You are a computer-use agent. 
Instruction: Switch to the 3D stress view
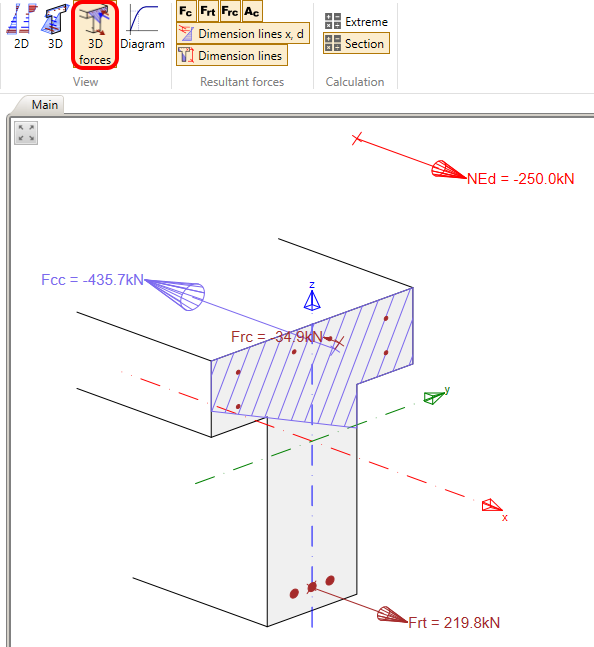click(x=55, y=26)
